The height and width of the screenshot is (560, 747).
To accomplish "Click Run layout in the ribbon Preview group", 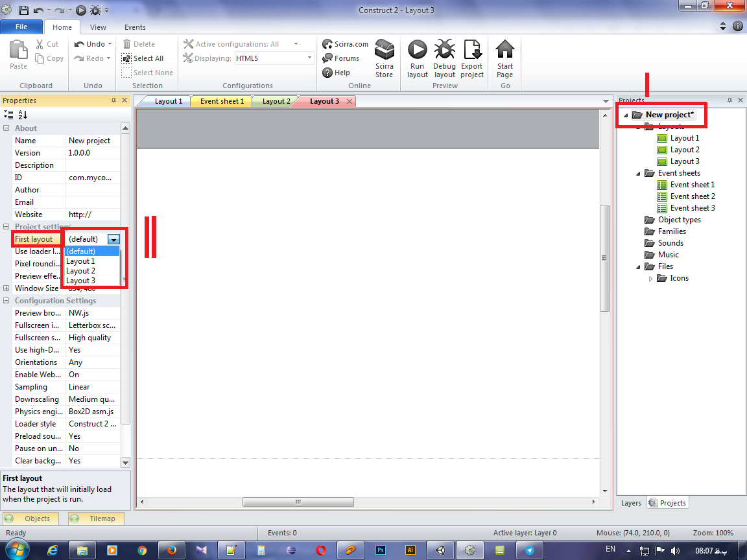I will [418, 58].
